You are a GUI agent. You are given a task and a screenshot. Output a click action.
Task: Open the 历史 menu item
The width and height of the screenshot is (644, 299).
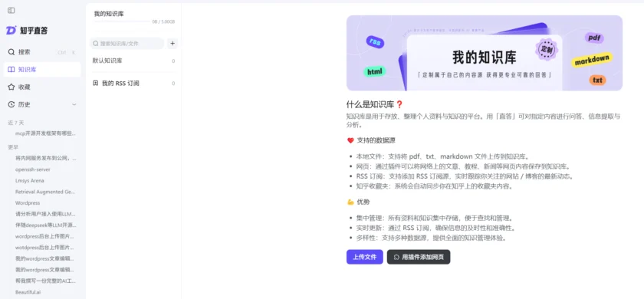tap(42, 104)
